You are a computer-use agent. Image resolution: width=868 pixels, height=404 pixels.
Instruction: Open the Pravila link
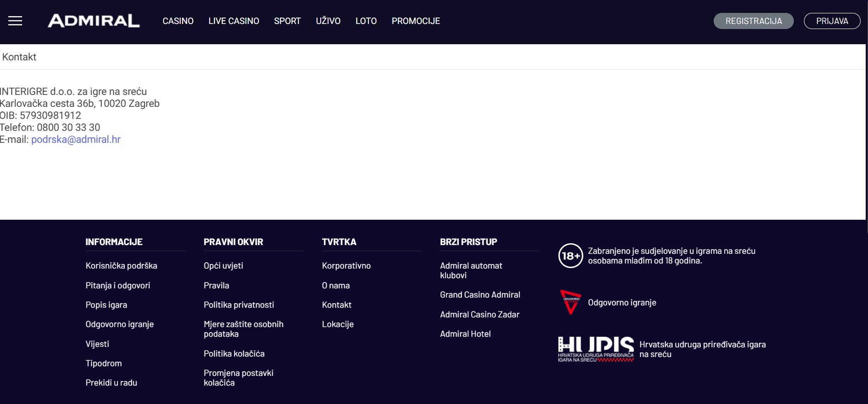point(217,286)
